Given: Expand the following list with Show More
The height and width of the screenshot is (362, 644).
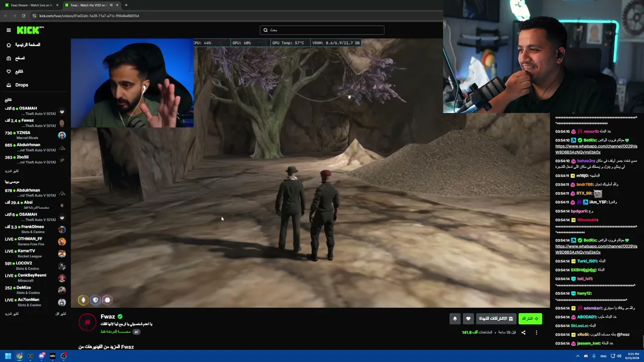Looking at the screenshot, I should point(12,171).
